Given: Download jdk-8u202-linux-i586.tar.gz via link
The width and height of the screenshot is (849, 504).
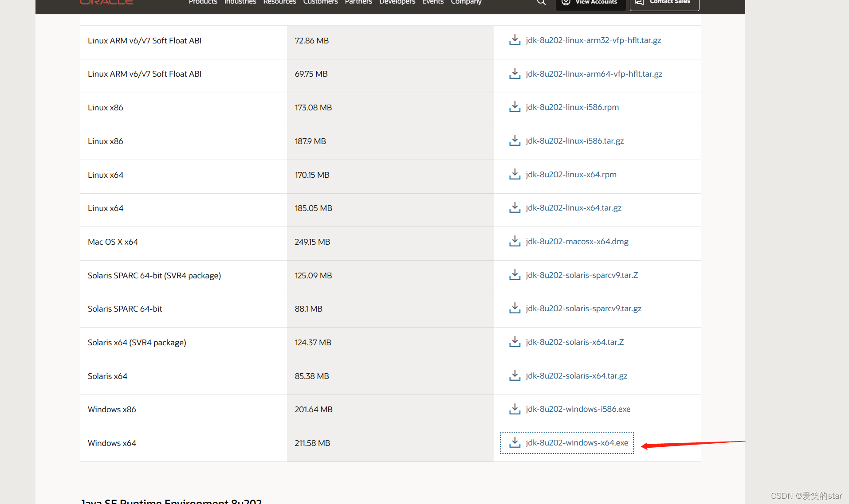Looking at the screenshot, I should click(575, 141).
